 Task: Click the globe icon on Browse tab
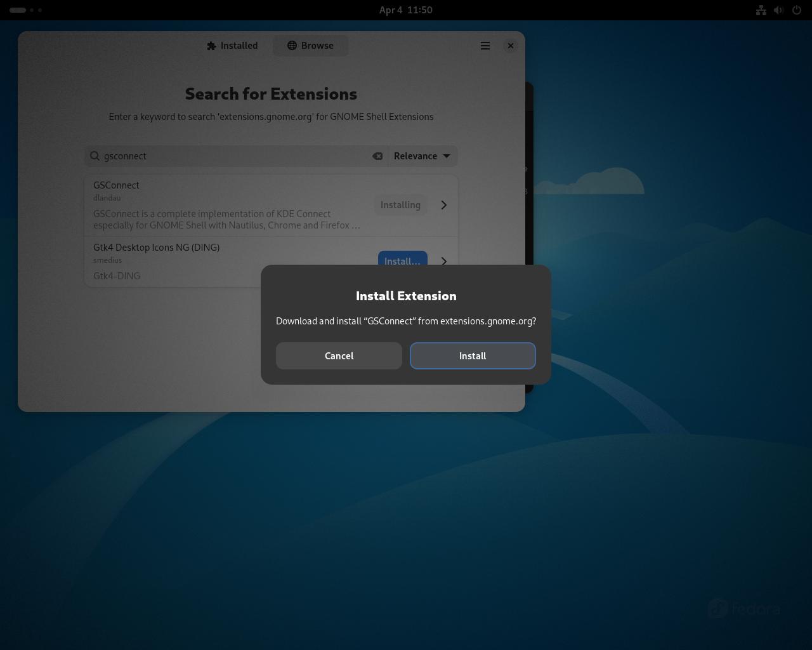(292, 46)
